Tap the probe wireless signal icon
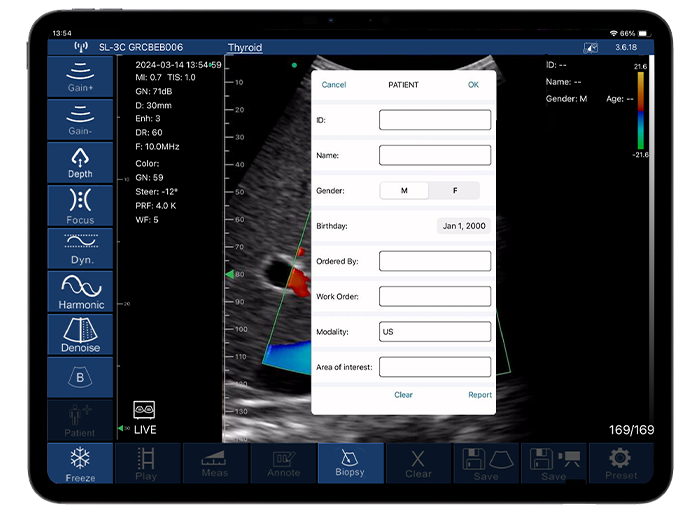 pos(81,47)
